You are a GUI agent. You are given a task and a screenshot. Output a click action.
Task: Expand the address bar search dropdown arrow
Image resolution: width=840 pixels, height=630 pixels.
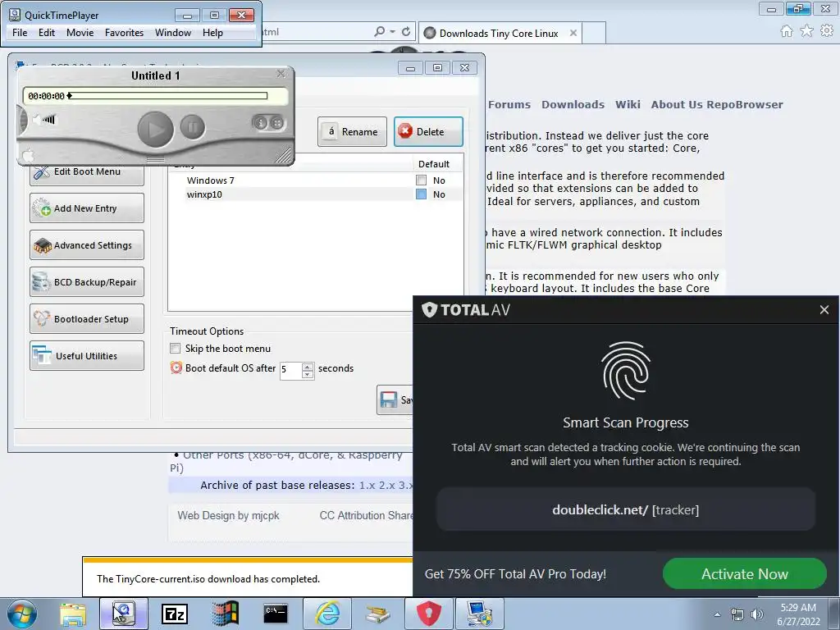click(392, 32)
